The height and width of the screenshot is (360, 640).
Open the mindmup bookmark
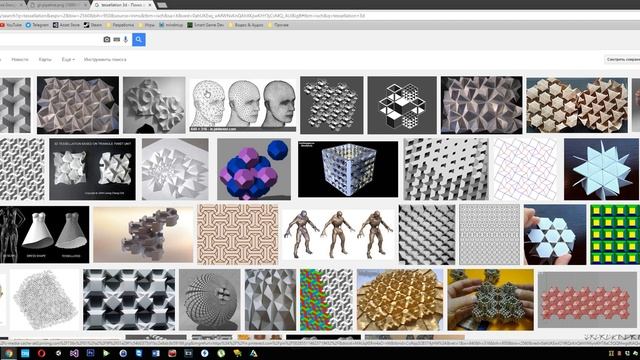click(x=171, y=25)
